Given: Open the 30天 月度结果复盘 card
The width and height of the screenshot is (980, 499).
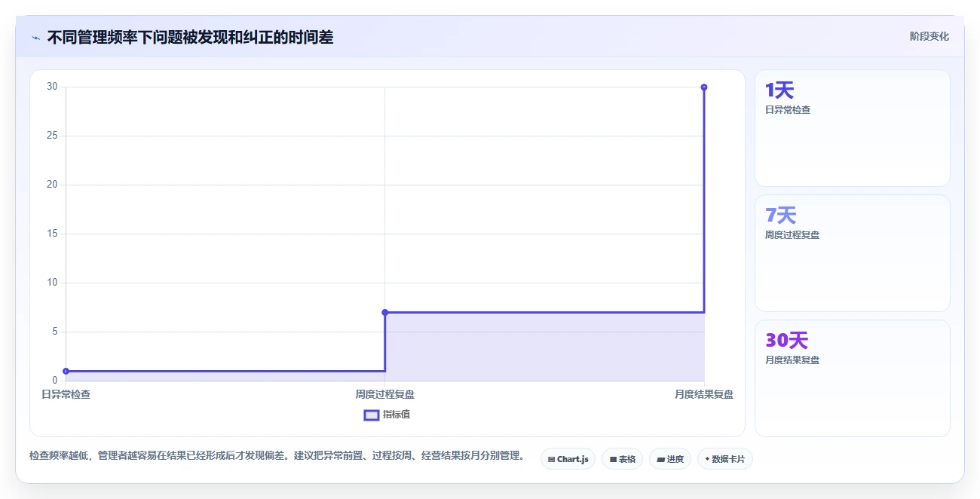Looking at the screenshot, I should [x=852, y=378].
